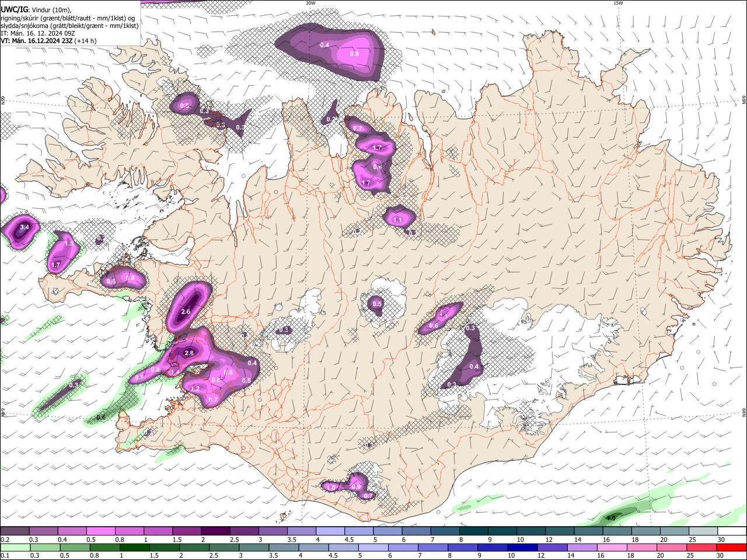The image size is (747, 560).
Task: Click the 3.4 precipitation value off the west coast
Action: coord(25,227)
